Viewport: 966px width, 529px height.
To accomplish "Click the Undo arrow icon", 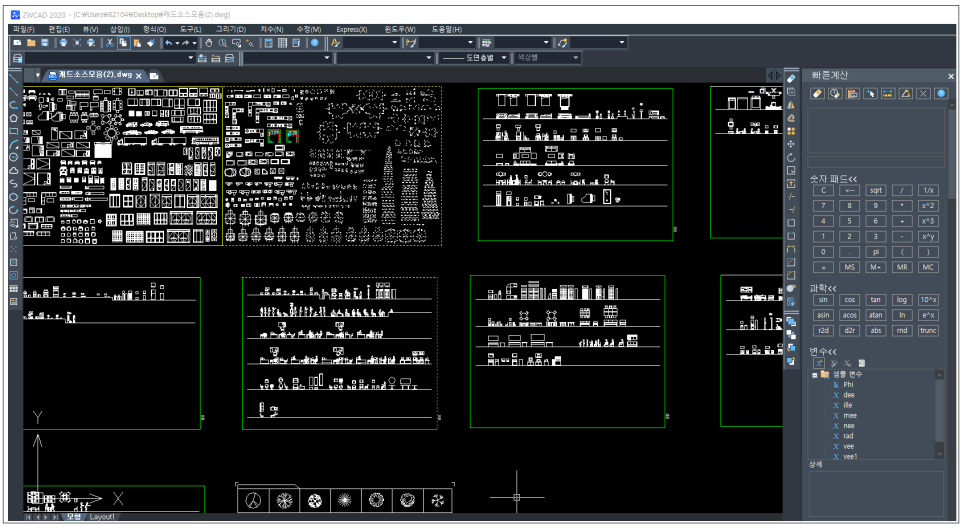I will [169, 42].
